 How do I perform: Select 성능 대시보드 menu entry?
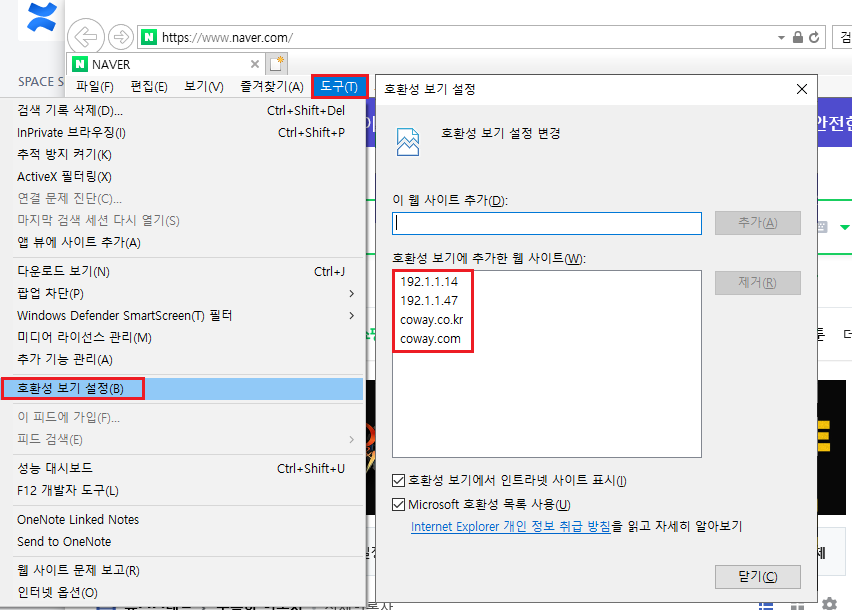(182, 468)
